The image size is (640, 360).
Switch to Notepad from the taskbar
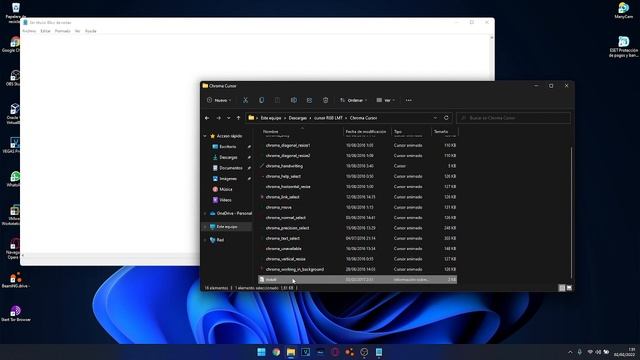coord(379,352)
